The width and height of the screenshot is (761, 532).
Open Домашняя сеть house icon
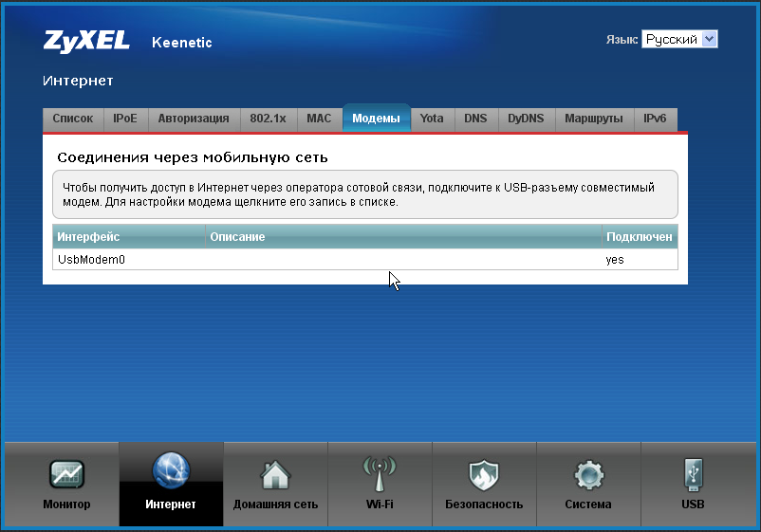click(275, 474)
